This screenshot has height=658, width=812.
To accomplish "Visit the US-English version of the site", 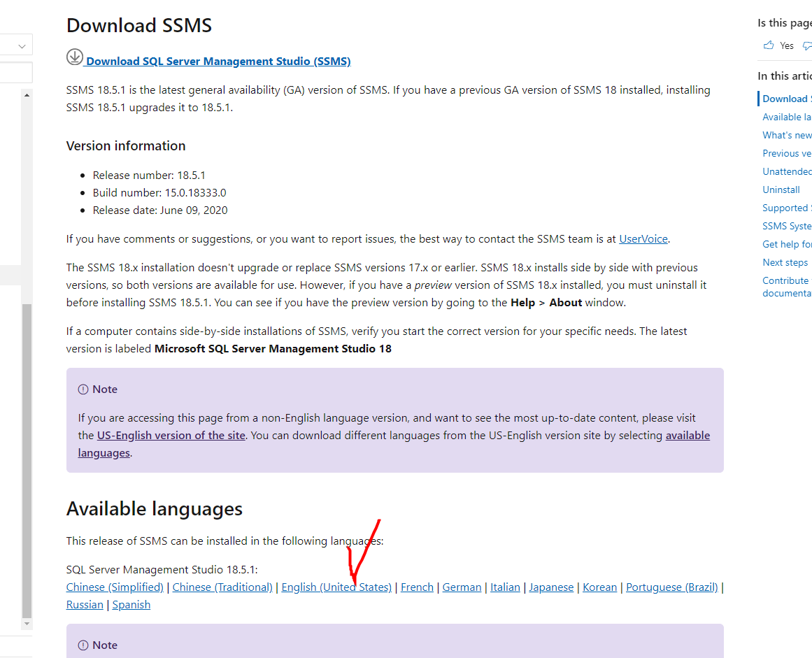I will tap(171, 435).
